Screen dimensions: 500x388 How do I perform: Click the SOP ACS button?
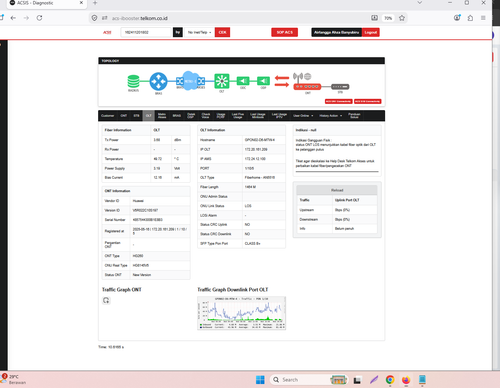pos(285,32)
